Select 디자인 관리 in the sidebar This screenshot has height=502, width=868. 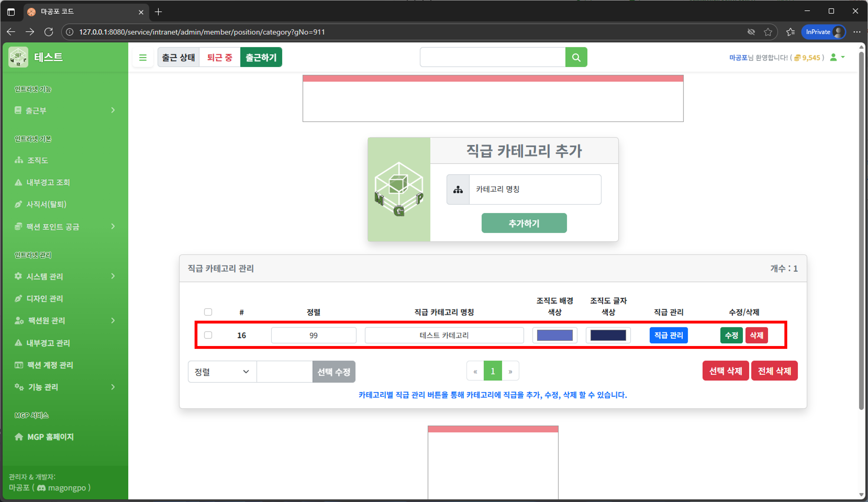tap(45, 298)
